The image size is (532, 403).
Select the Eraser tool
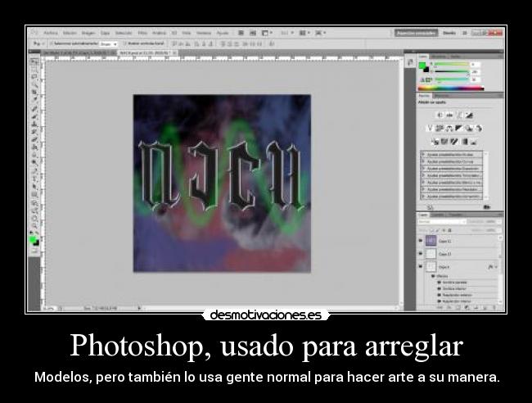point(34,139)
